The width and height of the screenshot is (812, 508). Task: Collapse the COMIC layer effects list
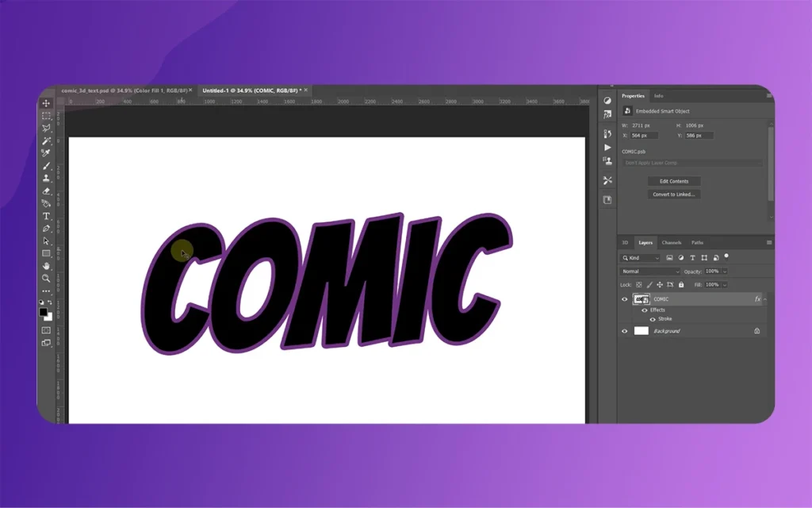click(x=765, y=299)
